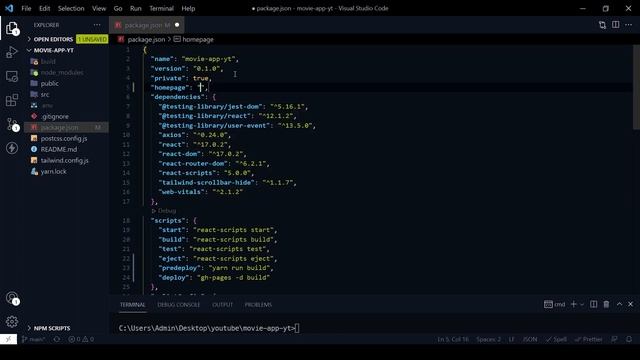
Task: Click the remote window status bar indicator
Action: pyautogui.click(x=8, y=339)
